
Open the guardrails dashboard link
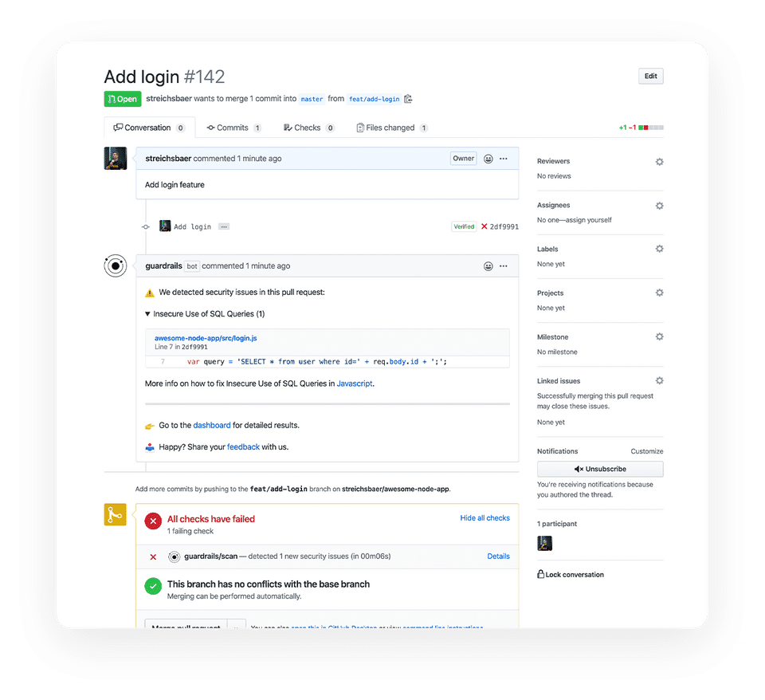click(212, 425)
